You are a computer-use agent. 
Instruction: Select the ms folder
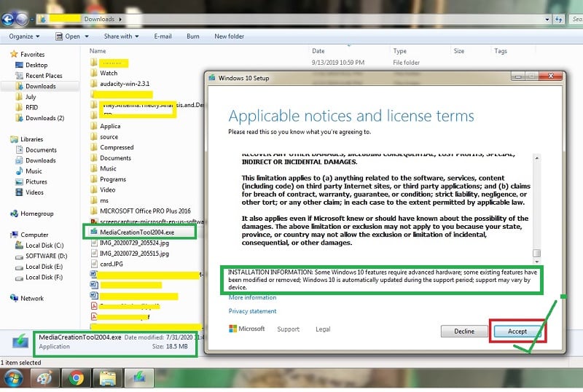click(104, 200)
